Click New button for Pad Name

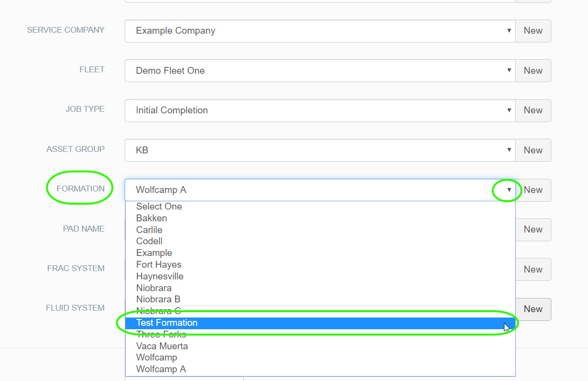[x=533, y=230]
